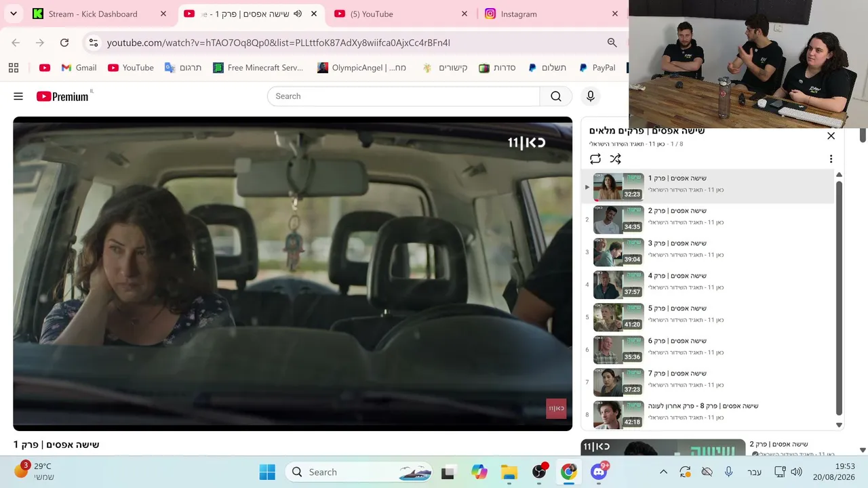Viewport: 868px width, 488px height.
Task: Open the Windows Start menu
Action: [267, 472]
